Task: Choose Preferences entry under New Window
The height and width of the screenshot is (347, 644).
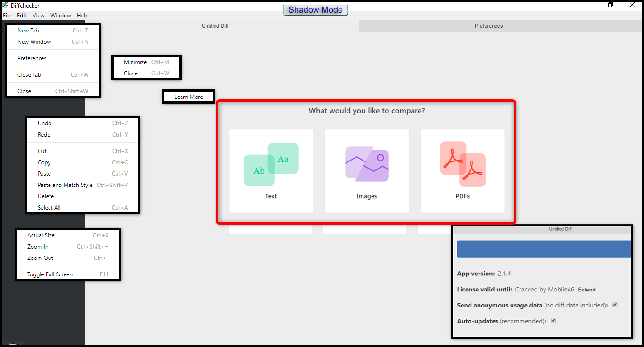Action: tap(53, 58)
